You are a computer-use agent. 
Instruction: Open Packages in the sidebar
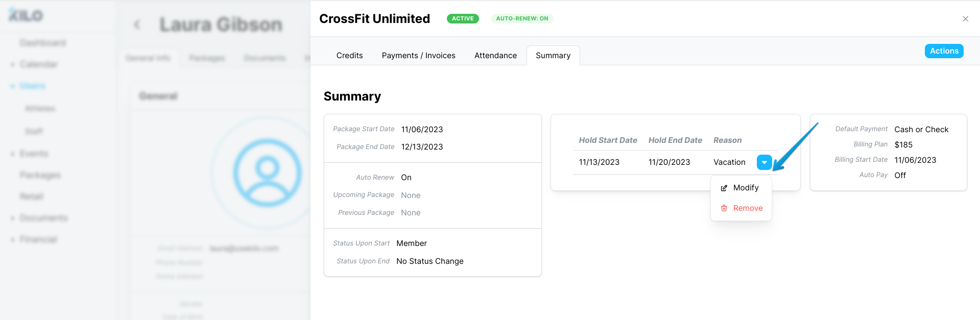click(40, 175)
